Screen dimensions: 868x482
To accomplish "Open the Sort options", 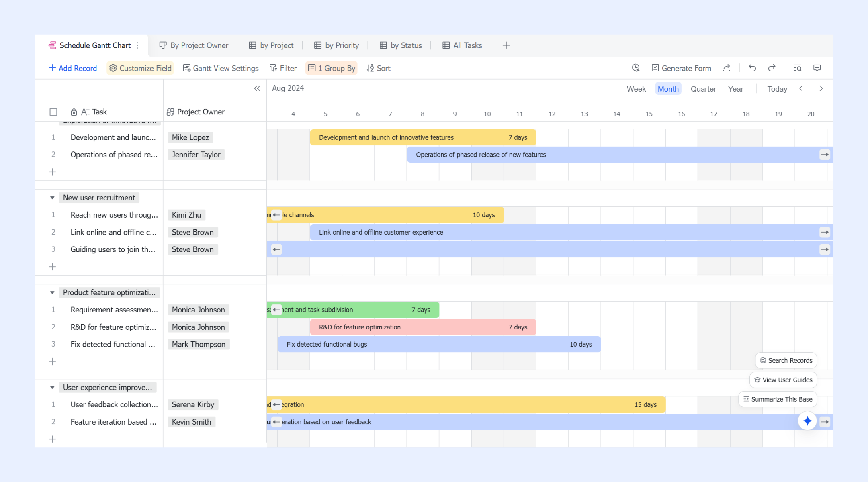I will click(x=379, y=68).
